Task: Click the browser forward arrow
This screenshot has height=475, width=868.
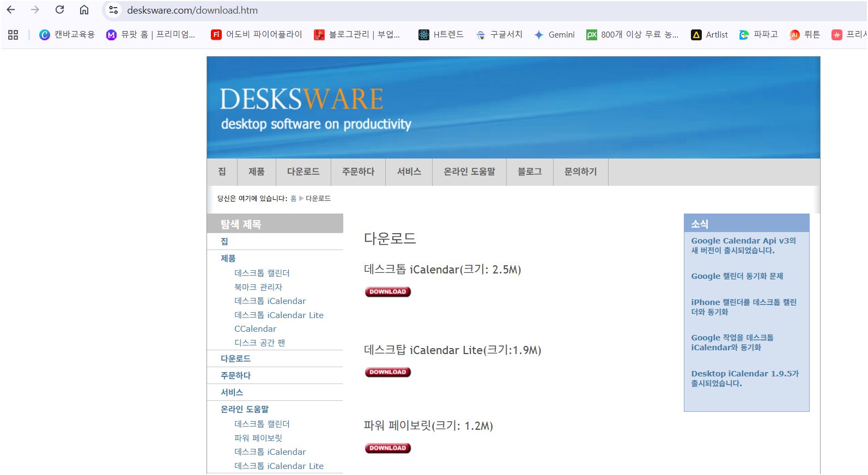Action: [35, 10]
